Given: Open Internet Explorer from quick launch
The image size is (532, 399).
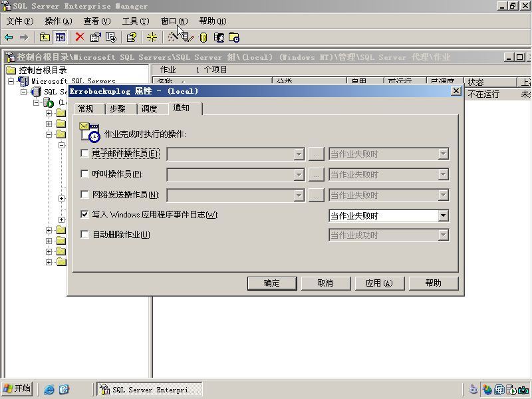Looking at the screenshot, I should (x=49, y=390).
